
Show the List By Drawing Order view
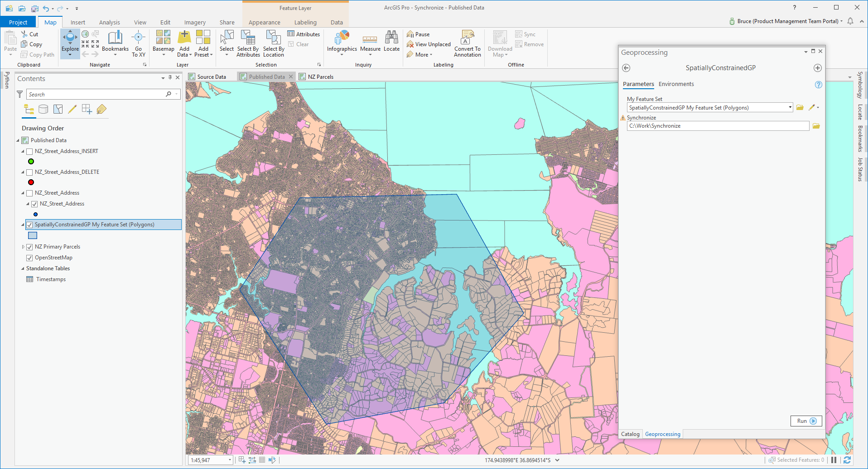click(29, 109)
